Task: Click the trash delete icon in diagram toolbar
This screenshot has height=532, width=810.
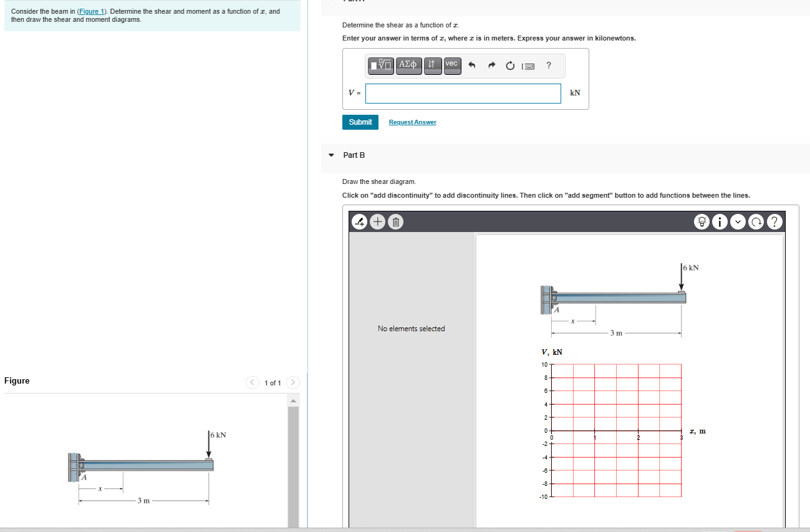Action: [x=395, y=221]
